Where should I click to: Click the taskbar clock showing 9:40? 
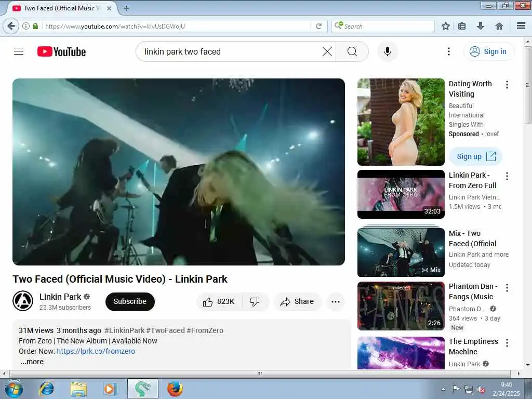[x=506, y=389]
